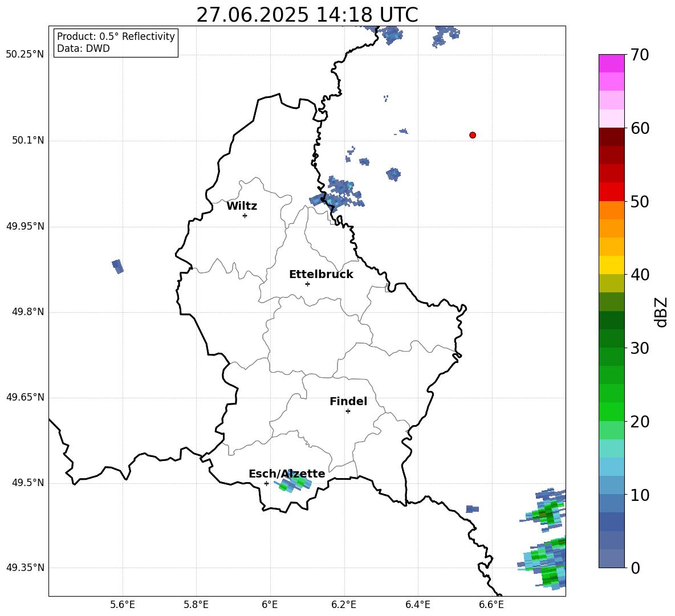Click the 5.8°E longitude label

[x=196, y=605]
